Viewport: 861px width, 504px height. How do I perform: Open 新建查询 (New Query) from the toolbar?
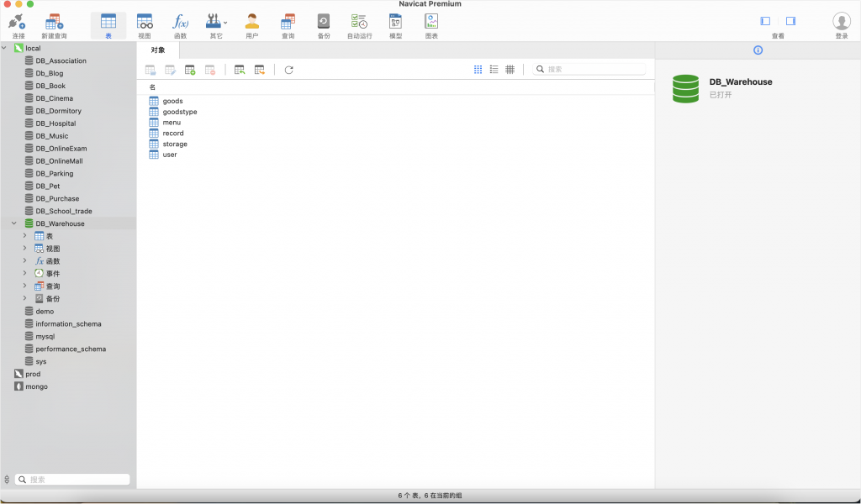tap(54, 25)
